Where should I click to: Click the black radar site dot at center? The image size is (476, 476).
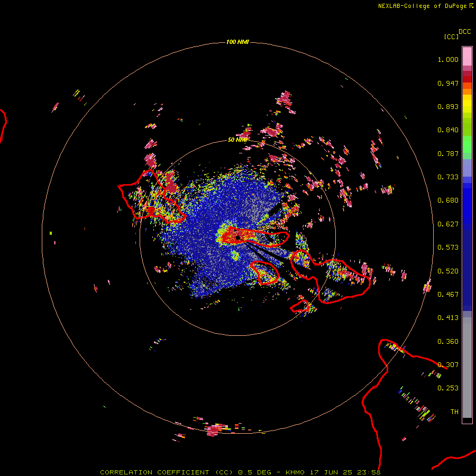tap(238, 238)
